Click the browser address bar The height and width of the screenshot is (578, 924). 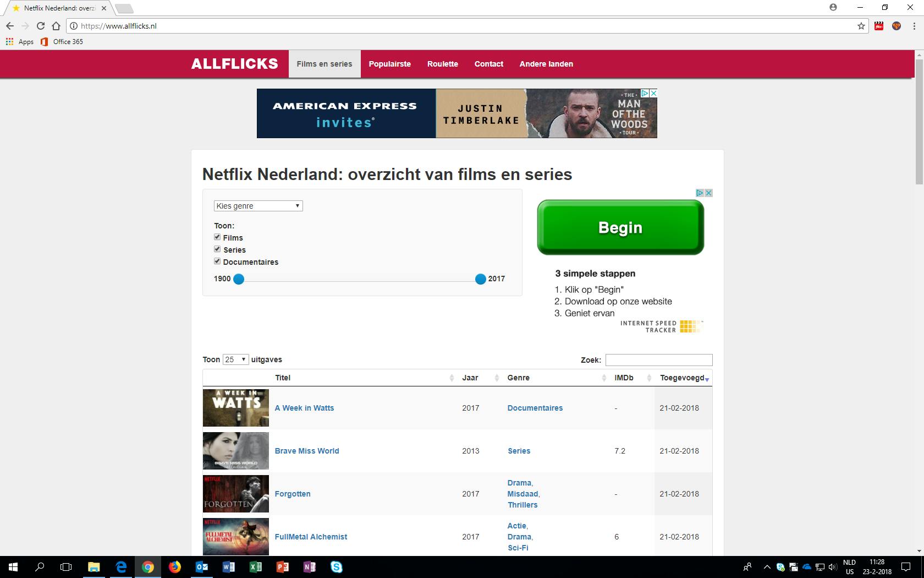[x=468, y=26]
